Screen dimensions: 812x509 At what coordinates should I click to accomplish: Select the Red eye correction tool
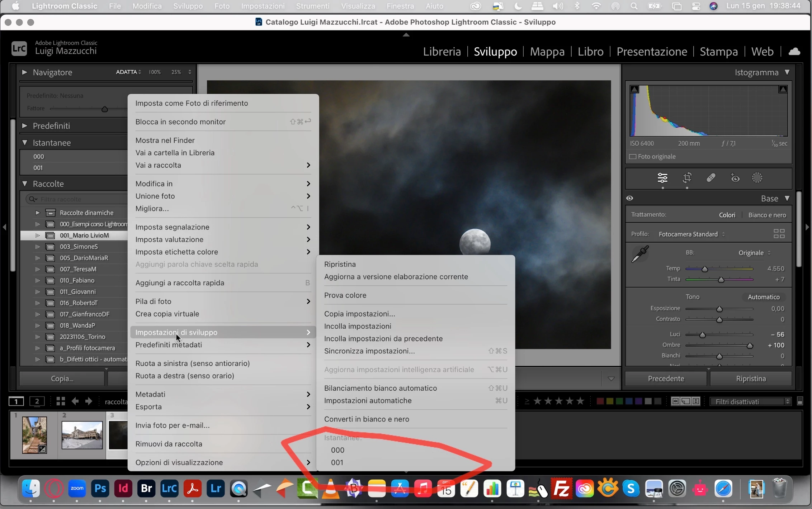(735, 178)
